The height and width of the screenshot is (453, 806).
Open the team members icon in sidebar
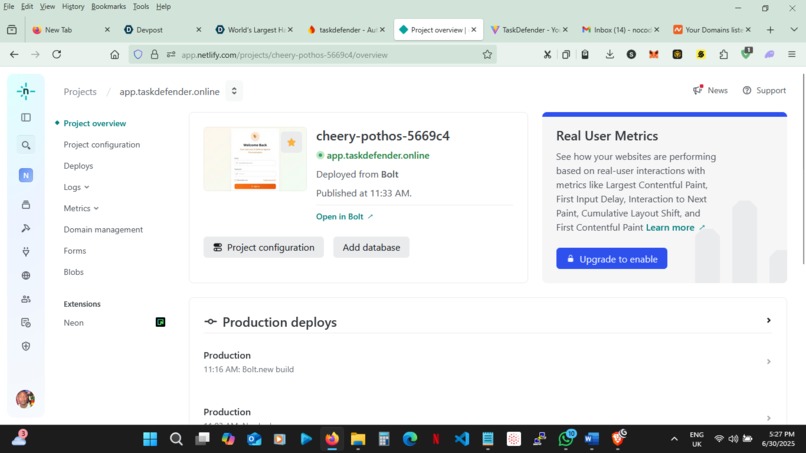tap(26, 299)
